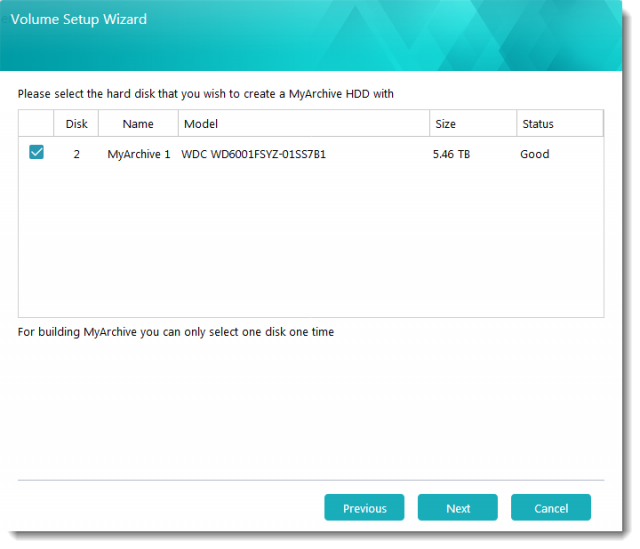Click the Good status value
640x549 pixels.
pyautogui.click(x=535, y=154)
